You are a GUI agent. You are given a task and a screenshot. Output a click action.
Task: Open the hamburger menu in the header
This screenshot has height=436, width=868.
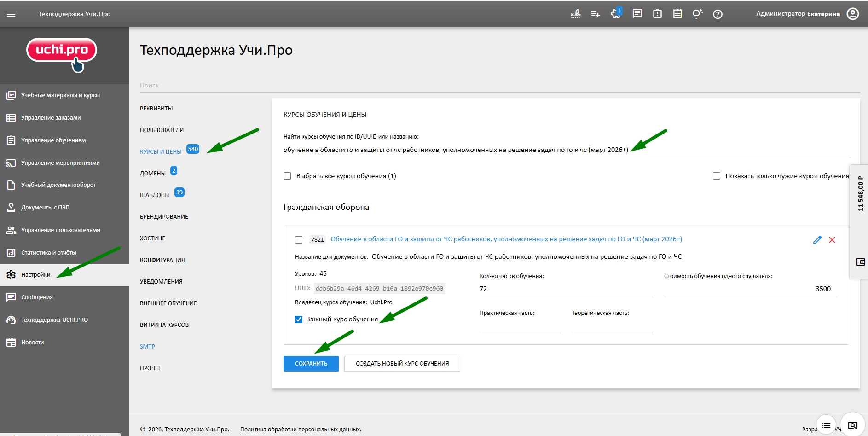tap(11, 14)
